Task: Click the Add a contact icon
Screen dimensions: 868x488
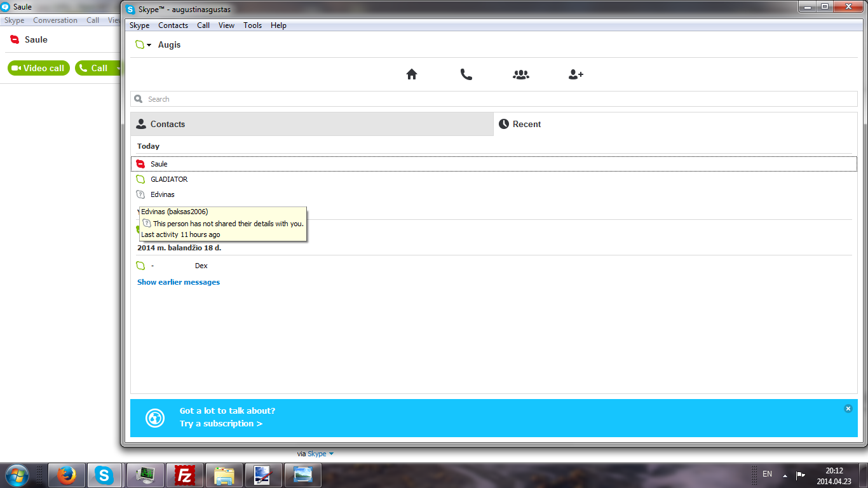Action: [x=576, y=74]
